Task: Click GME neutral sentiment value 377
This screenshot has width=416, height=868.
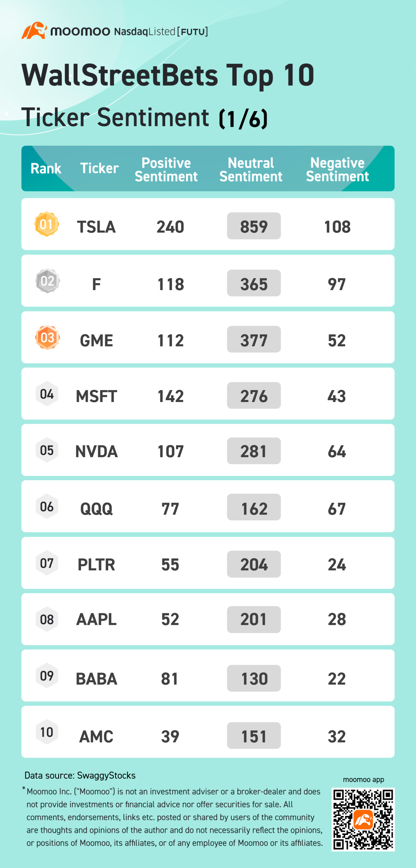Action: click(254, 340)
